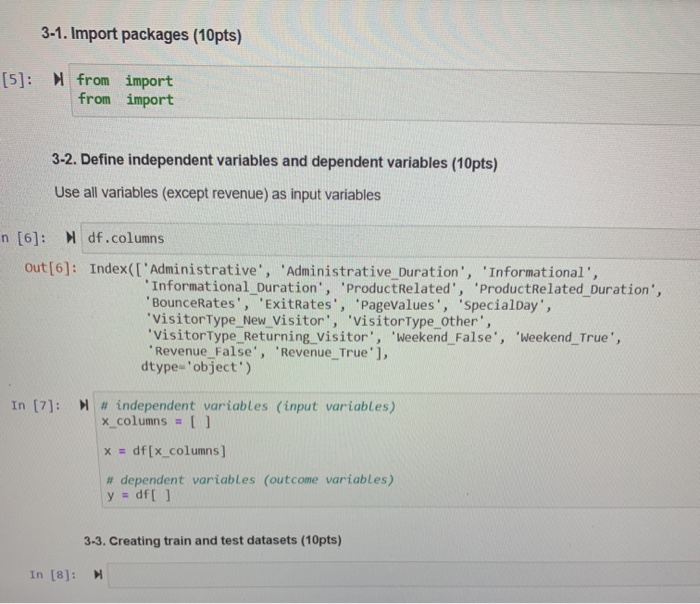The image size is (700, 604).
Task: Click the second 'from import' line
Action: tap(126, 99)
